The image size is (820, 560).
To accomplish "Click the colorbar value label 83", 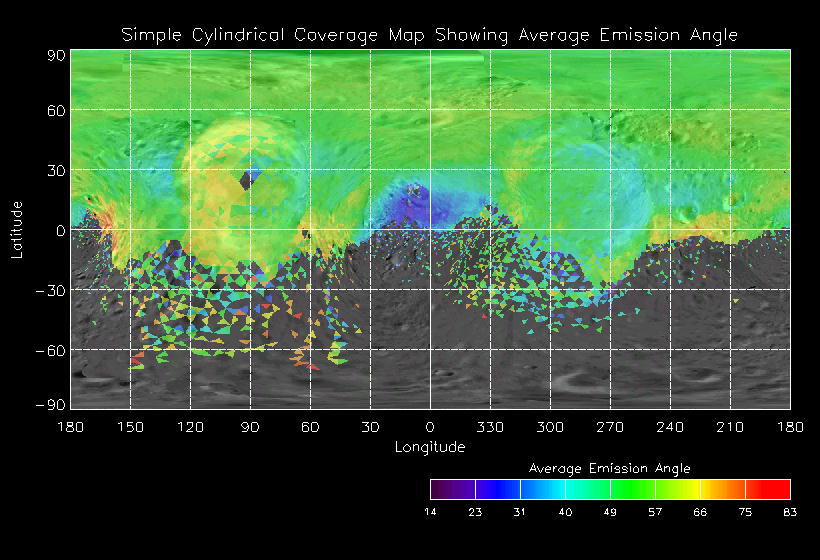I will 790,512.
